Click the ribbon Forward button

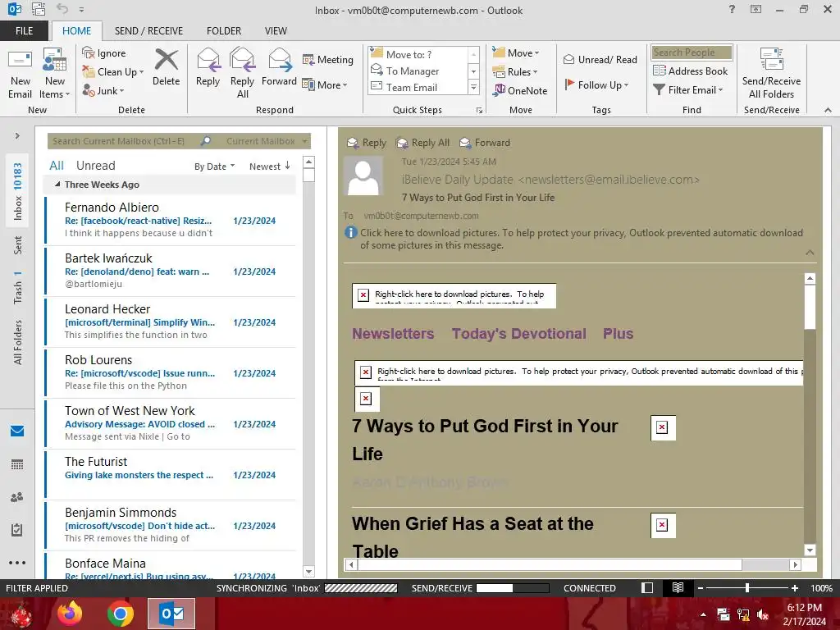tap(279, 67)
